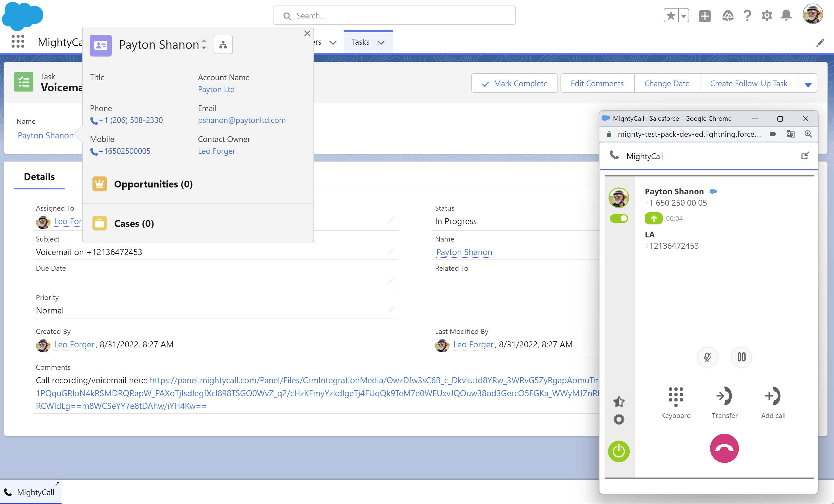834x504 pixels.
Task: Click the Favorites star icon
Action: pyautogui.click(x=671, y=15)
